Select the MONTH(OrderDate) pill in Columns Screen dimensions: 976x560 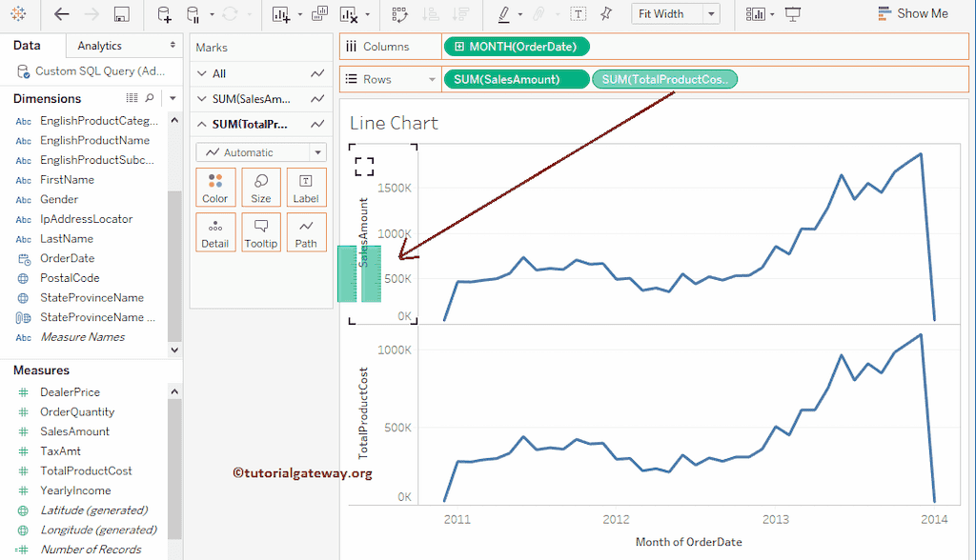coord(516,47)
